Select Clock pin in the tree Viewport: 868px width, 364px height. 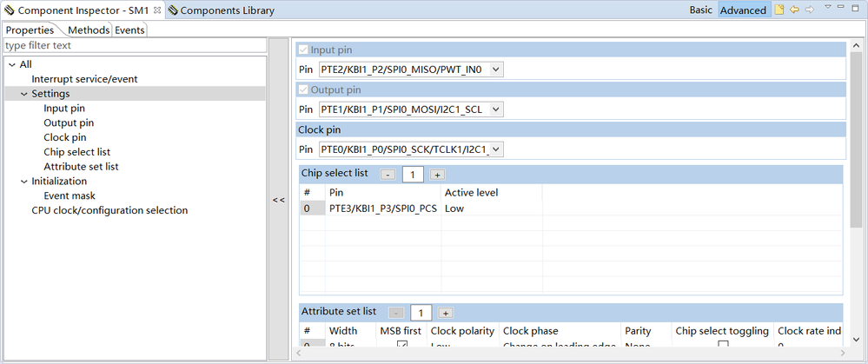click(65, 137)
